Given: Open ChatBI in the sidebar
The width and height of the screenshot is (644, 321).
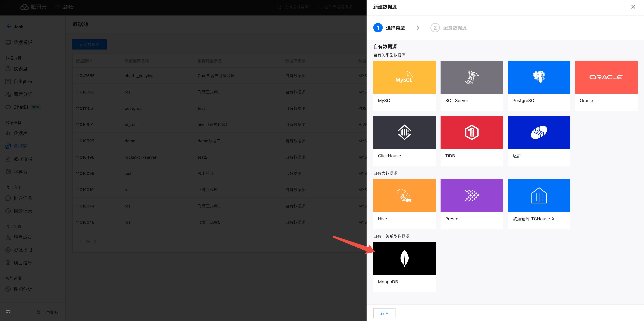Looking at the screenshot, I should 21,107.
